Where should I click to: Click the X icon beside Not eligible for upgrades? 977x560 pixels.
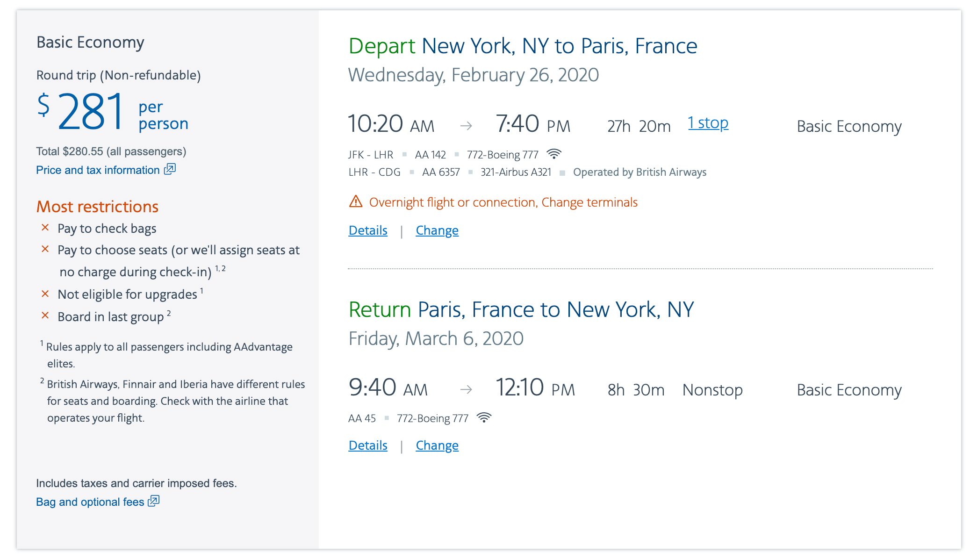click(45, 294)
